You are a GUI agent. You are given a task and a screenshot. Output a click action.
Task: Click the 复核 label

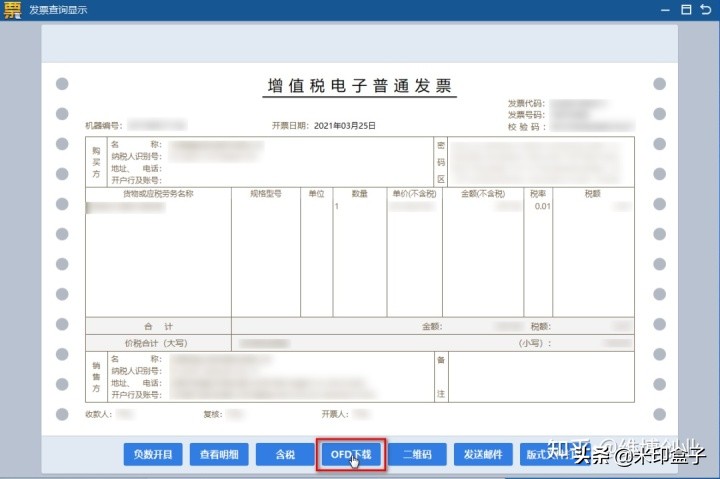[x=214, y=414]
